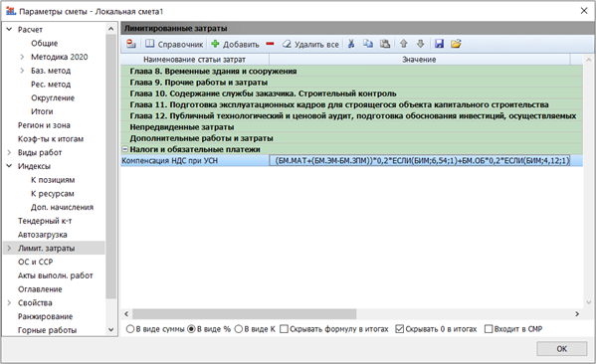Open Регион и зона section

coord(44,125)
